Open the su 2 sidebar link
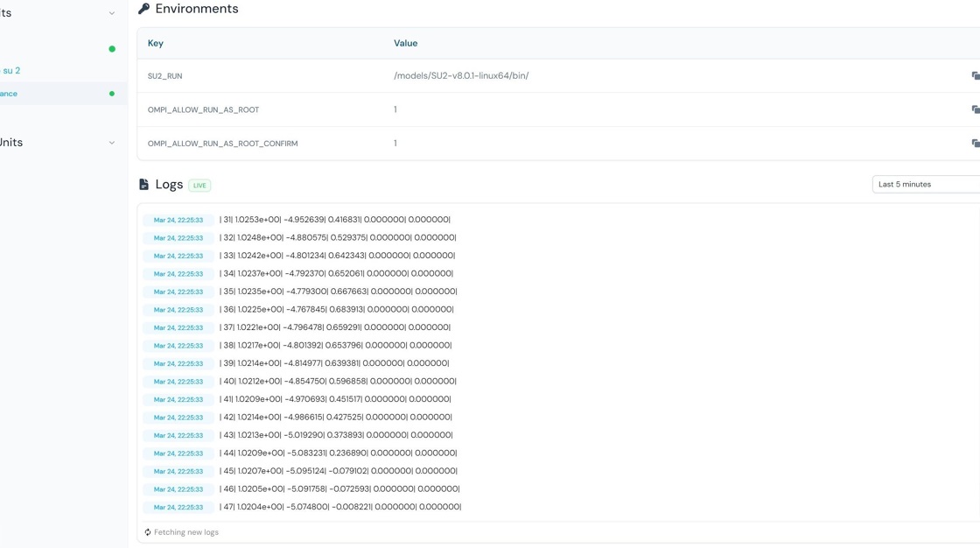The height and width of the screenshot is (548, 980). (x=10, y=71)
